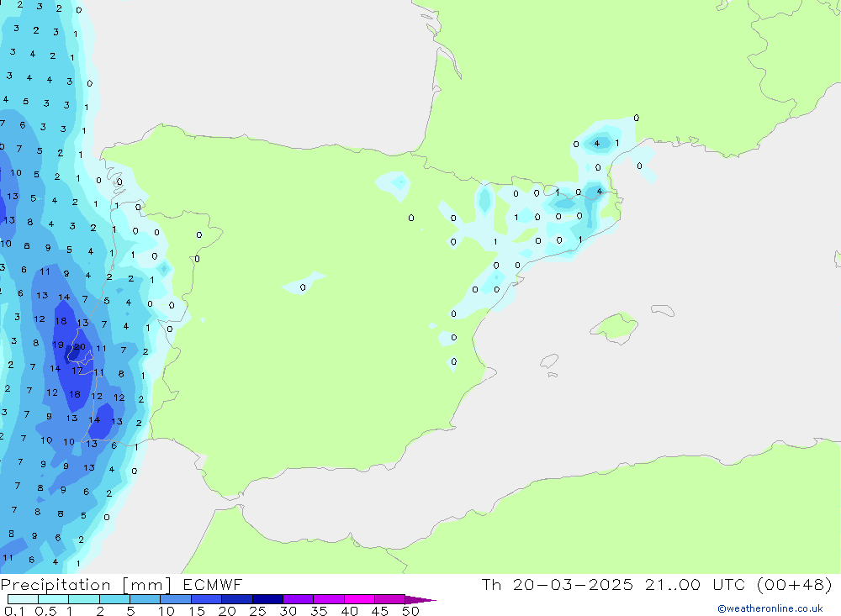Click the Mallorca island on the map
The height and width of the screenshot is (616, 841).
614,327
